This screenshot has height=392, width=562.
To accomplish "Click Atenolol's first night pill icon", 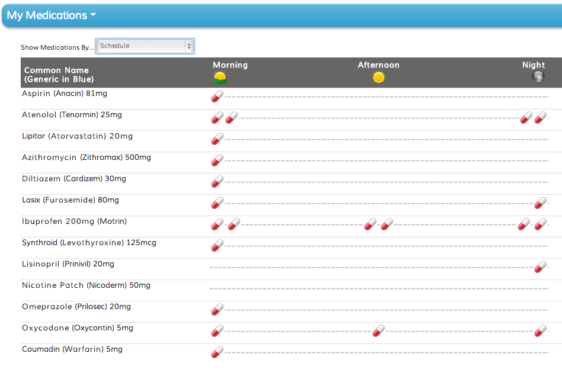I will pos(526,117).
